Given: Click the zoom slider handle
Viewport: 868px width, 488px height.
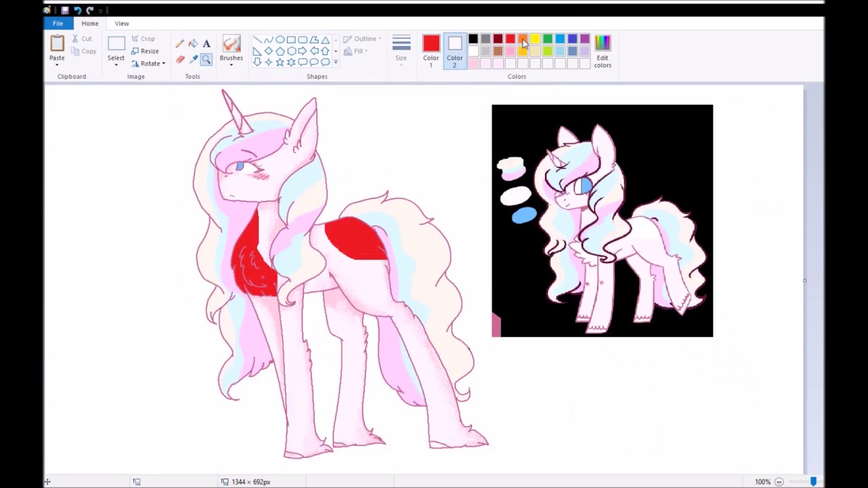Looking at the screenshot, I should click(813, 482).
